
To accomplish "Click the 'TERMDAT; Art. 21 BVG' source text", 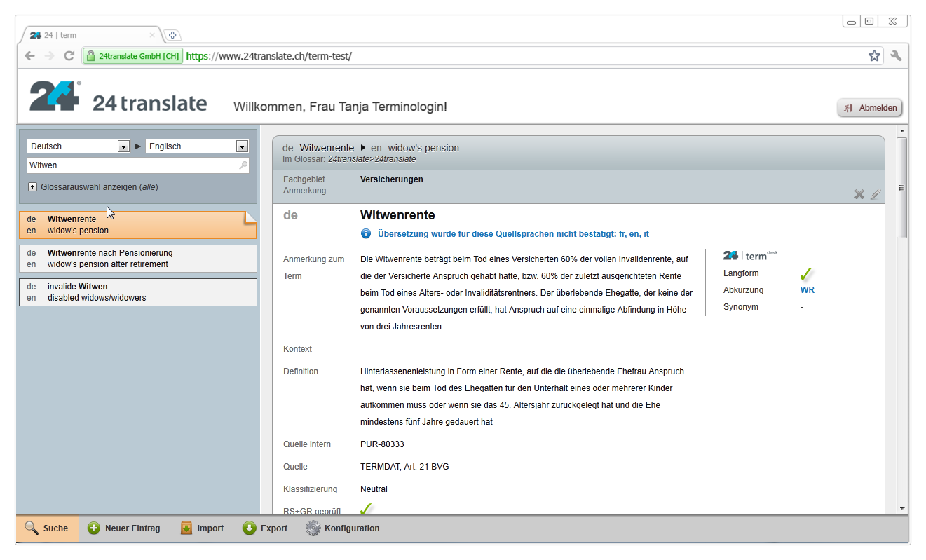I will [x=404, y=467].
